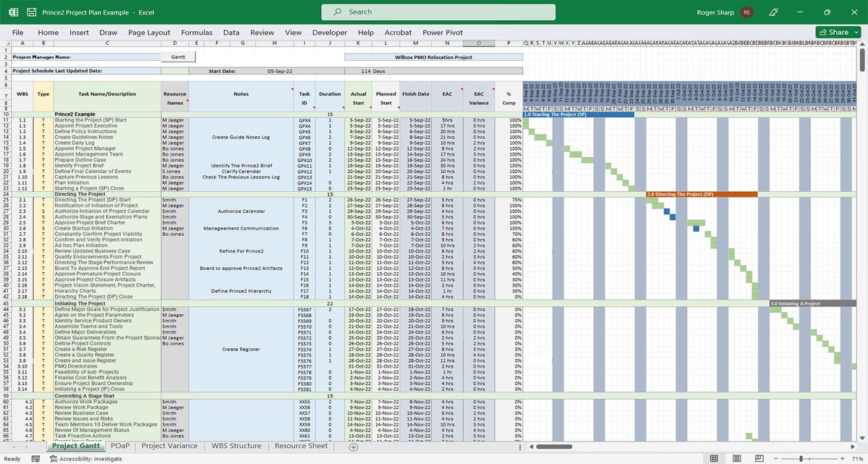Click the gray '3.0 Initiating A Project' bar
This screenshot has width=868, height=464.
tap(815, 303)
